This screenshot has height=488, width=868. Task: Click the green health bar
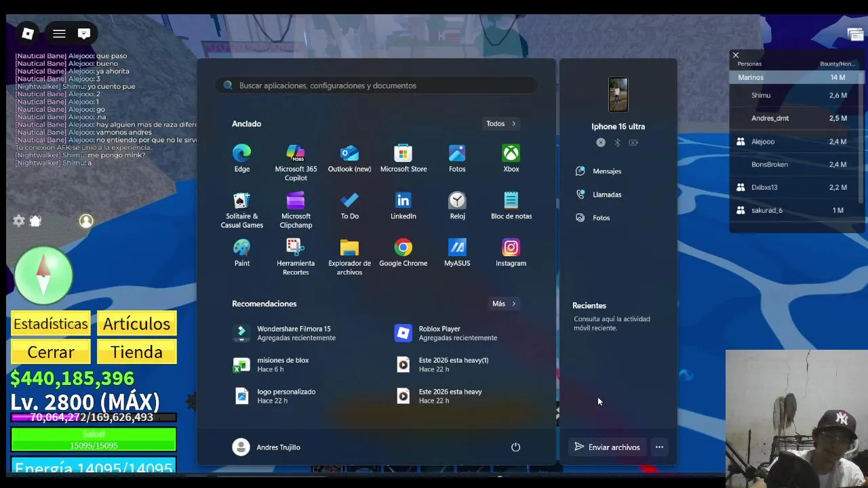pyautogui.click(x=94, y=440)
